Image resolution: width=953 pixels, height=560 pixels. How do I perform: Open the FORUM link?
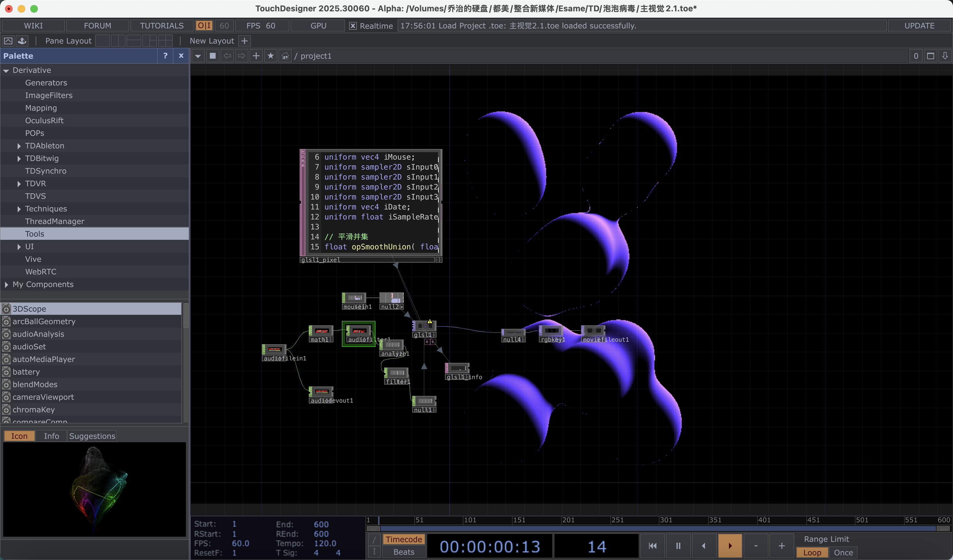(97, 26)
